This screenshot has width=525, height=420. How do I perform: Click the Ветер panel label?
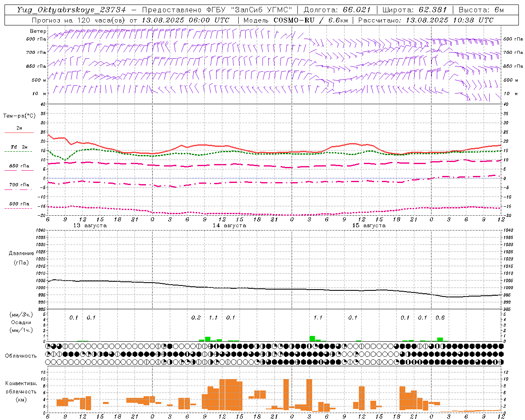[38, 31]
